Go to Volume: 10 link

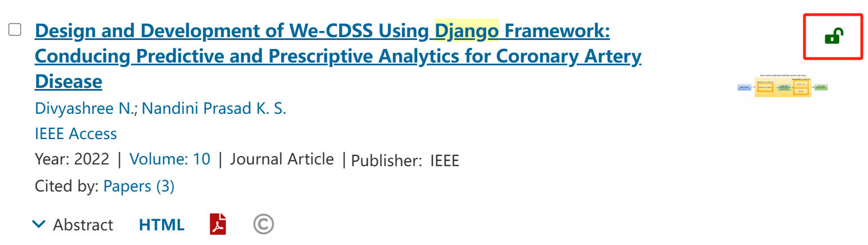pos(170,159)
